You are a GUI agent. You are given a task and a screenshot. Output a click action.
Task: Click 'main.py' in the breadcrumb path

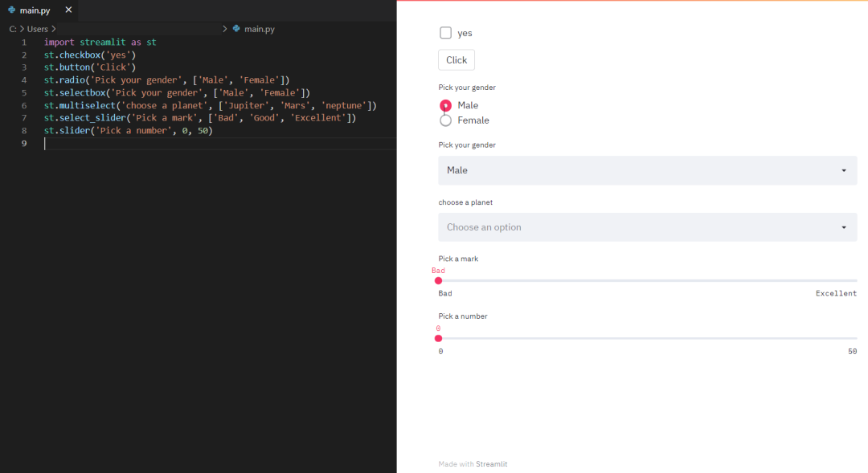[260, 29]
